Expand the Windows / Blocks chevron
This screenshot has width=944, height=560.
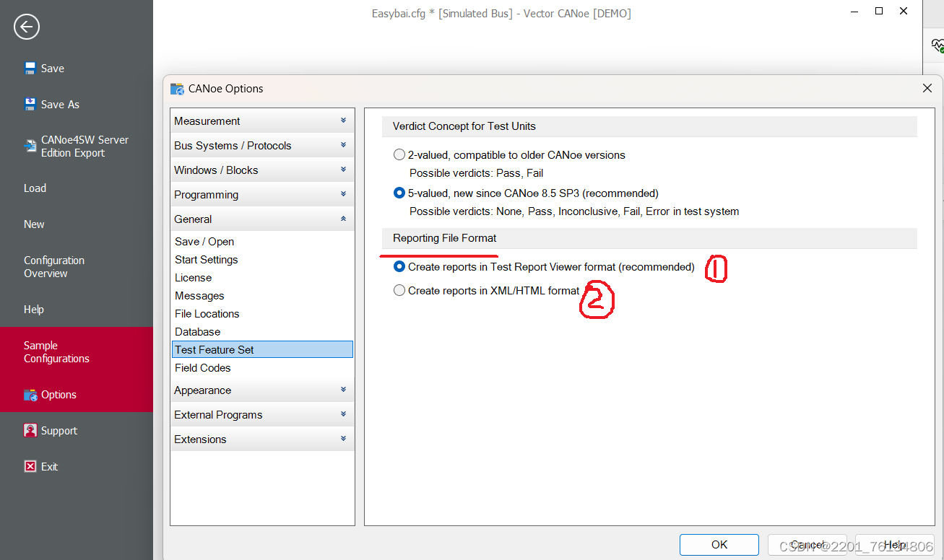pyautogui.click(x=343, y=170)
